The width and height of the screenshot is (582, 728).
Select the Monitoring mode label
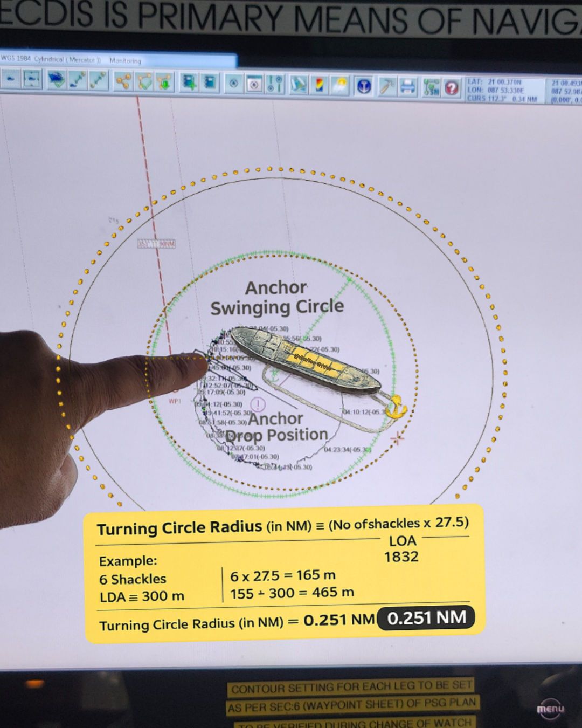[x=125, y=60]
